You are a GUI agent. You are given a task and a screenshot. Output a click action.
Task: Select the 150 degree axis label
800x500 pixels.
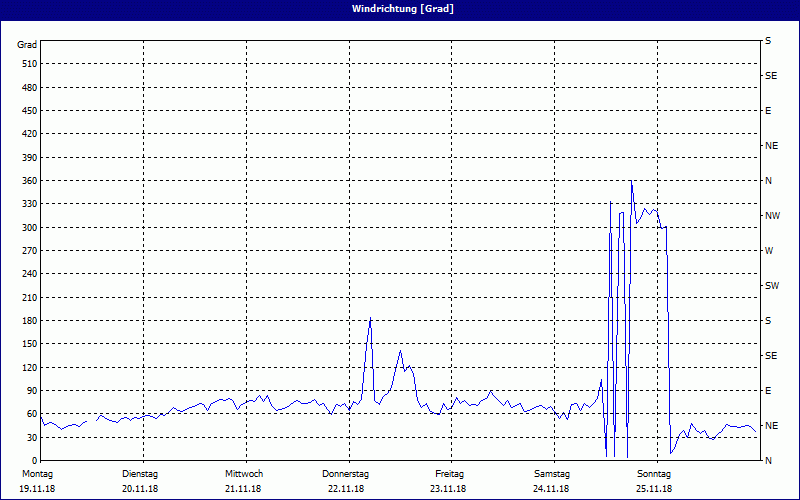tap(30, 344)
